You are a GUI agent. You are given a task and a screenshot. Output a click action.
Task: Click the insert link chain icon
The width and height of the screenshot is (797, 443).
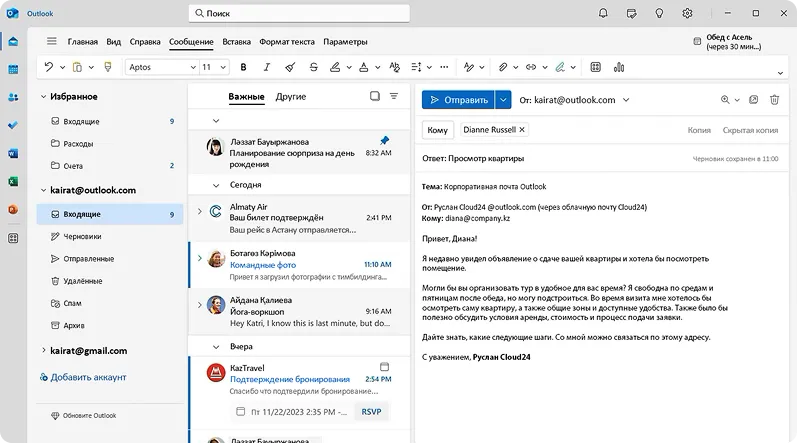[531, 67]
